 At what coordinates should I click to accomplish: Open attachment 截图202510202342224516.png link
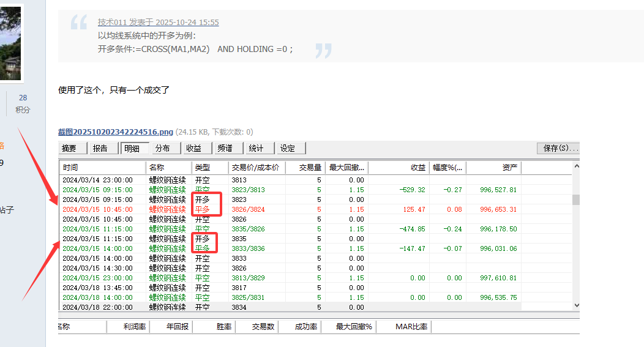[x=116, y=132]
